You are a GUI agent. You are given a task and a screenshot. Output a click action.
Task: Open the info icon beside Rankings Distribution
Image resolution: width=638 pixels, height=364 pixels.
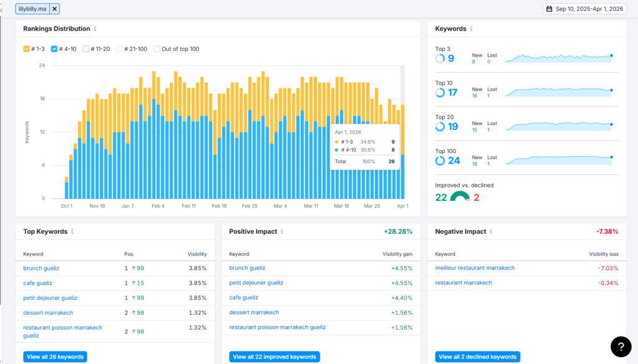[x=95, y=29]
